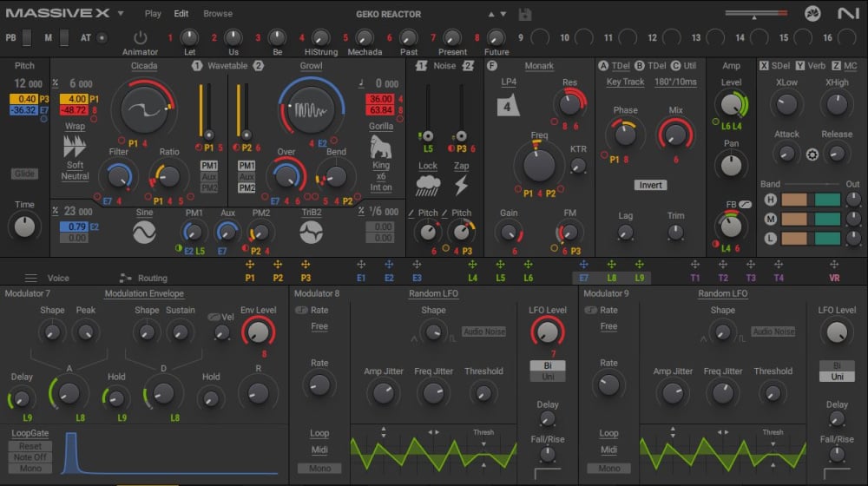Click the Pitch value 12 000 field
The height and width of the screenshot is (486, 868).
point(29,83)
